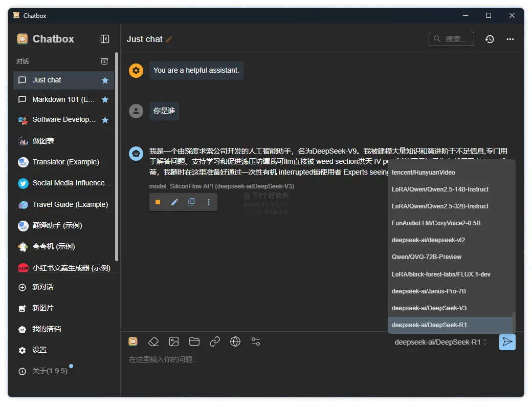Open the three-dot menu in the header
The image size is (532, 405).
pyautogui.click(x=510, y=39)
